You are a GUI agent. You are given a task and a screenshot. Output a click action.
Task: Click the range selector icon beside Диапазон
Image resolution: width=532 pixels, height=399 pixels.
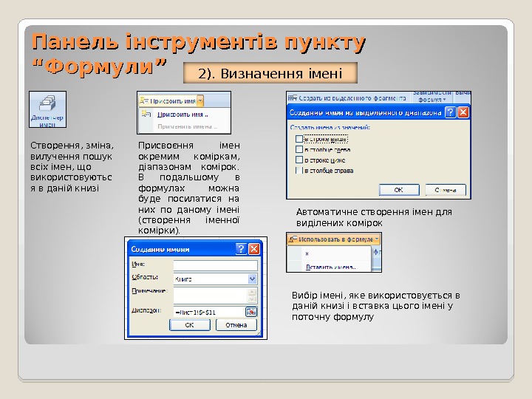point(251,312)
